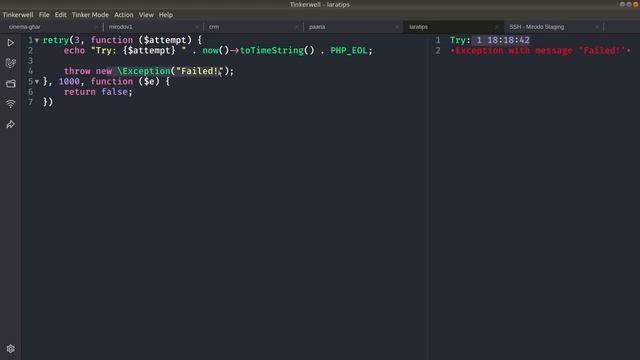
Task: Open the File menu
Action: (x=44, y=15)
